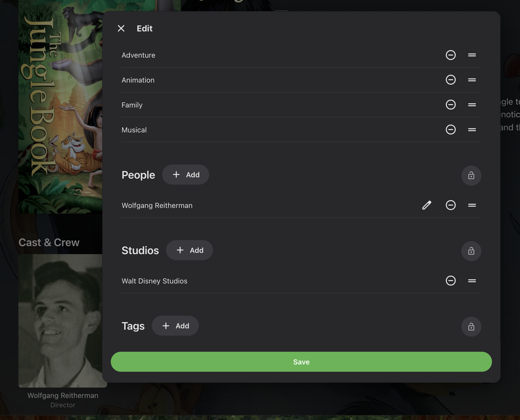
Task: Click the reorder handle beside Musical
Action: pos(472,130)
